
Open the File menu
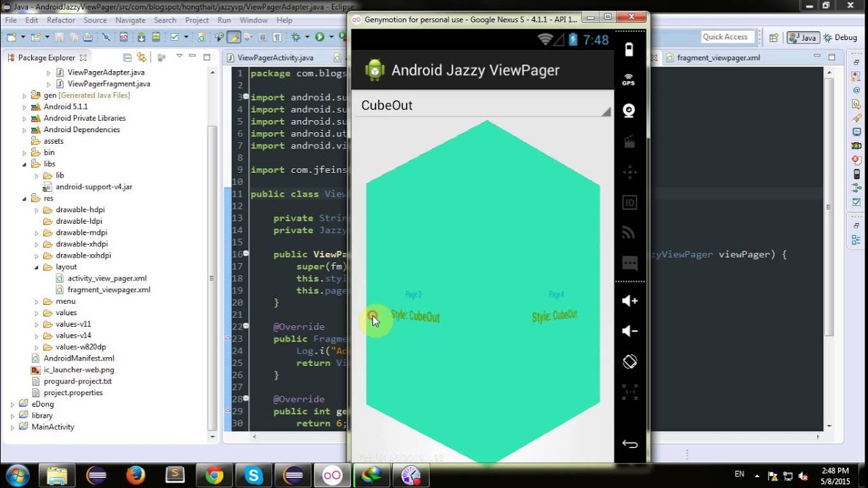pos(11,20)
